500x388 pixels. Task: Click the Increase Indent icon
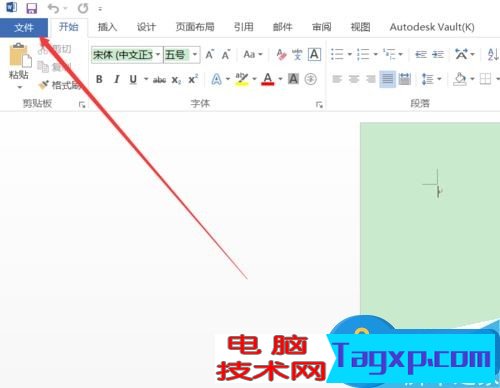pyautogui.click(x=438, y=54)
